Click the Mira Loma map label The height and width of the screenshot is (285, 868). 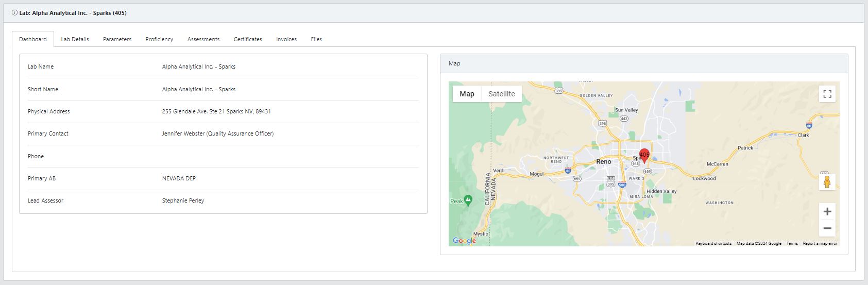[x=641, y=196]
